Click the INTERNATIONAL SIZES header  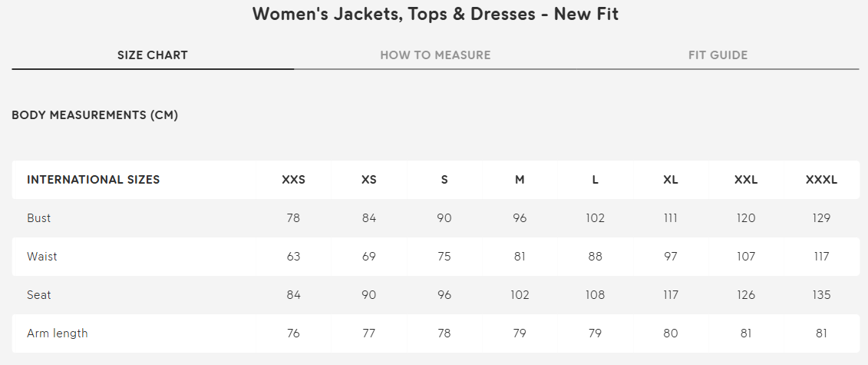93,180
